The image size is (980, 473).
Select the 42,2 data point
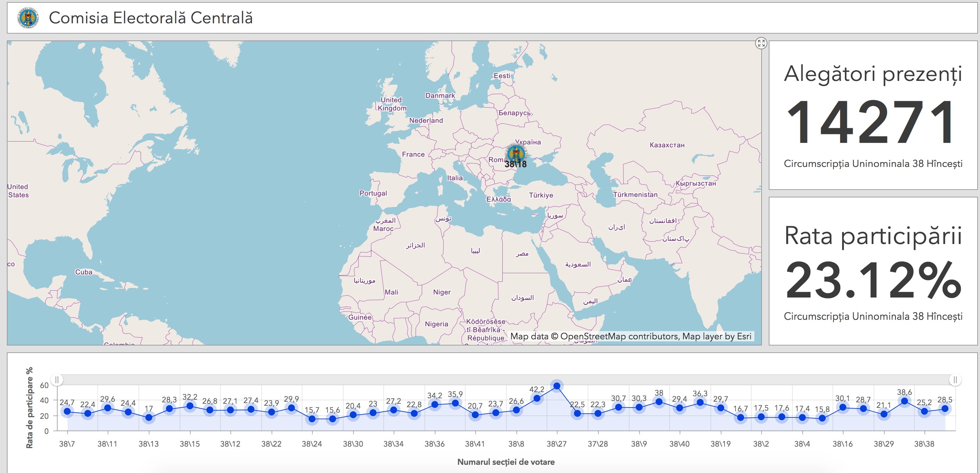tap(537, 398)
